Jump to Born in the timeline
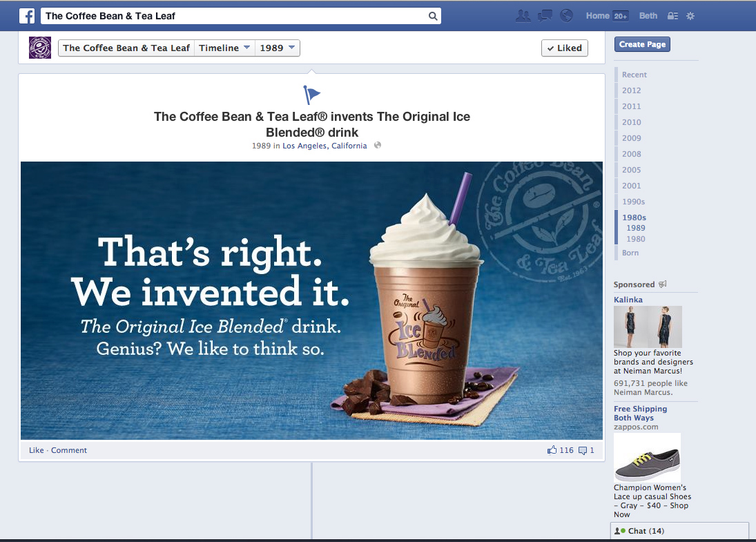The width and height of the screenshot is (756, 542). pos(630,253)
